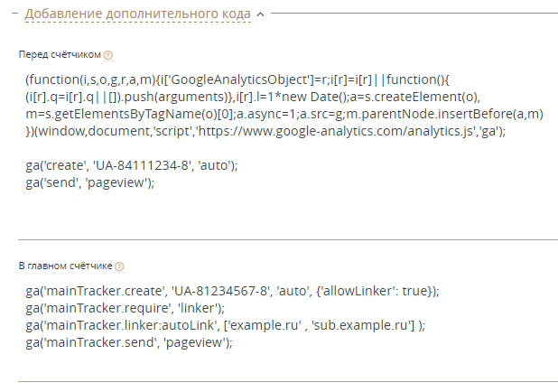
Task: Click the 'sub.example.ru' text in second textarea
Action: coord(363,325)
